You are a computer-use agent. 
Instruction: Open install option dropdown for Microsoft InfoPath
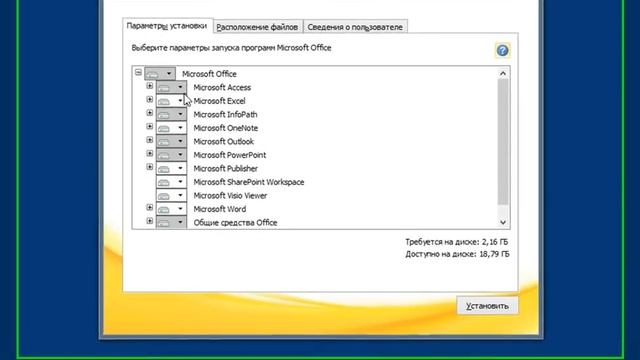(x=171, y=114)
